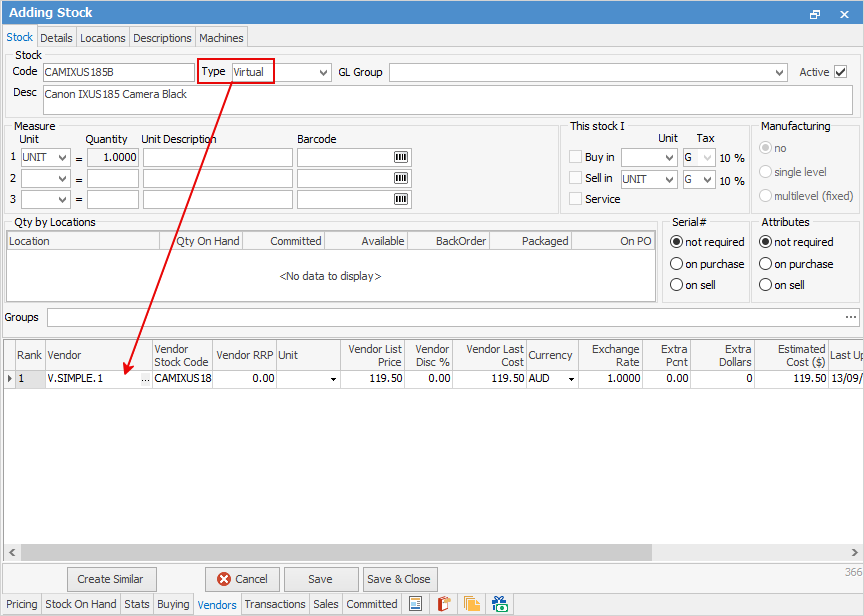Switch to the Locations tab

pyautogui.click(x=102, y=38)
